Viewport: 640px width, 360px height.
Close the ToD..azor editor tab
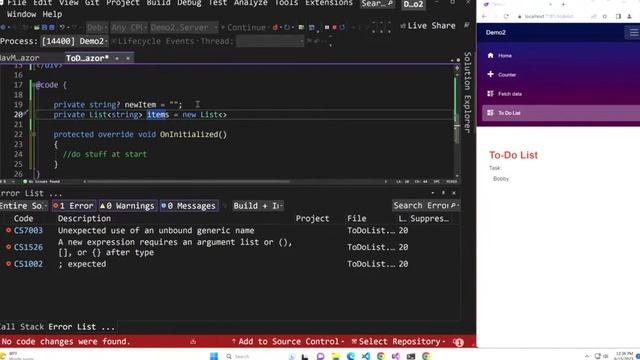click(128, 58)
